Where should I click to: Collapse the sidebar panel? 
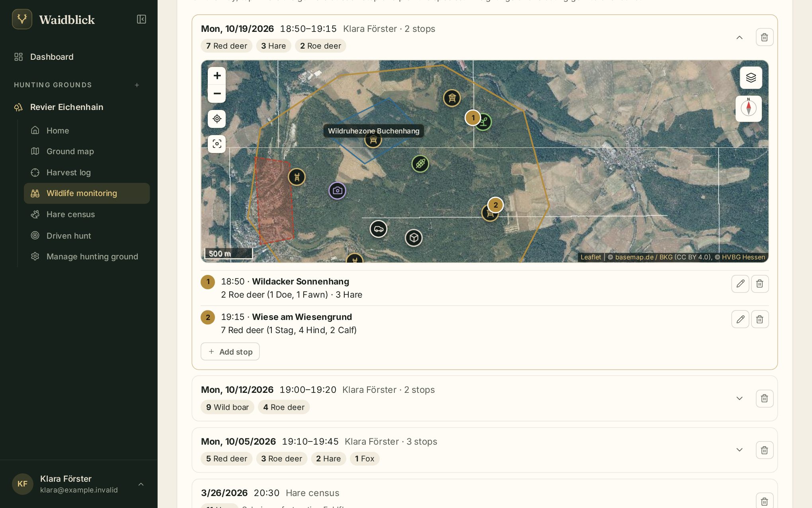tap(141, 19)
